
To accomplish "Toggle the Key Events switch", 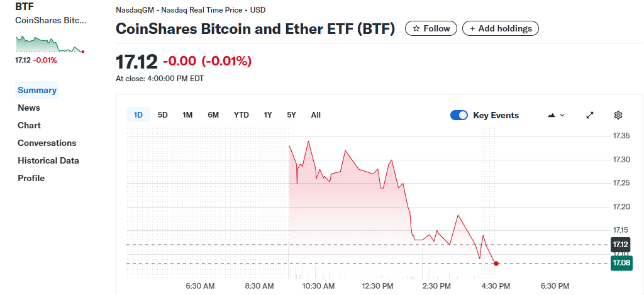I will [x=459, y=115].
